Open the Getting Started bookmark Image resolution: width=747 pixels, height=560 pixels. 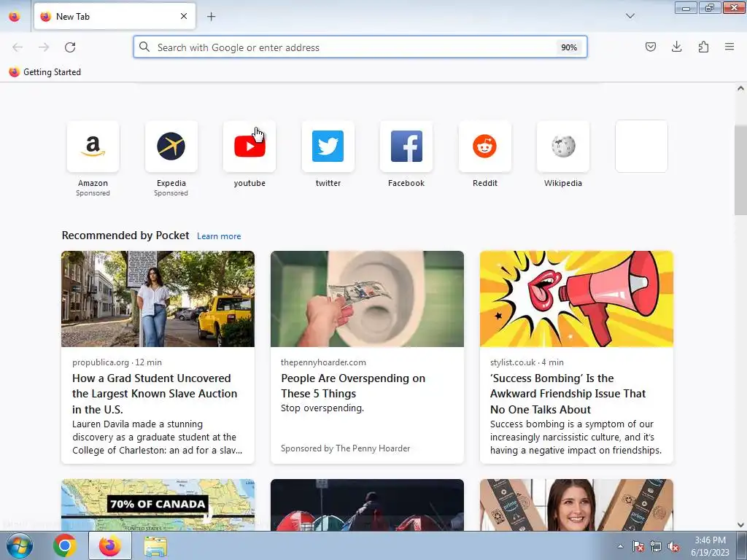tap(44, 72)
